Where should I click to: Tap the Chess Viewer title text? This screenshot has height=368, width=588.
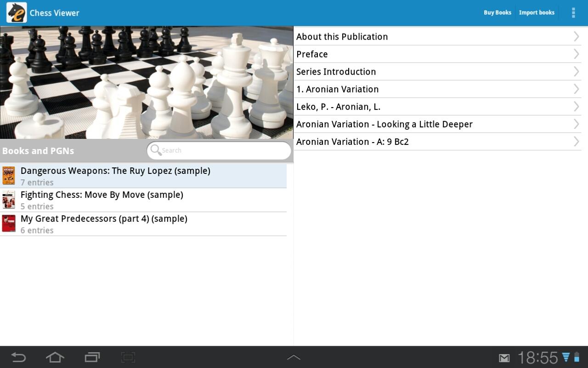[54, 13]
